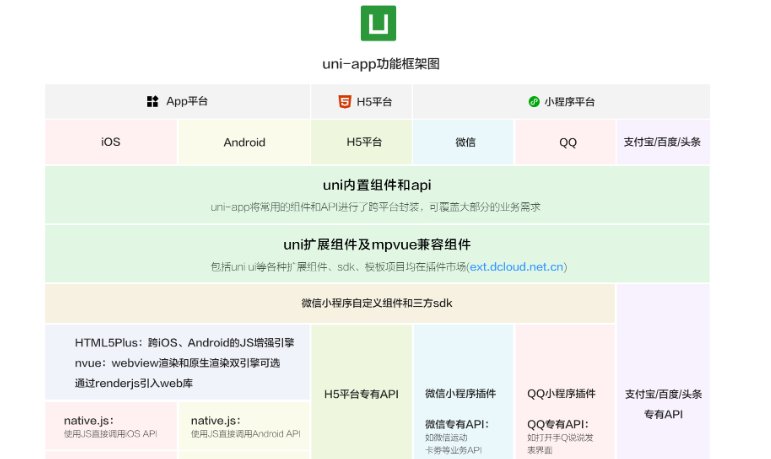
Task: Click the H5平台专有API cell
Action: [361, 394]
